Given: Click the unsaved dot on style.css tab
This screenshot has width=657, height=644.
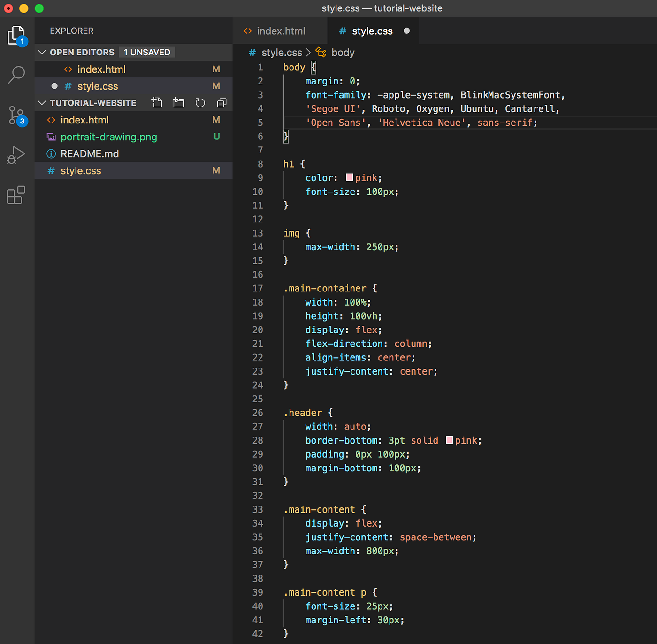Looking at the screenshot, I should coord(406,31).
